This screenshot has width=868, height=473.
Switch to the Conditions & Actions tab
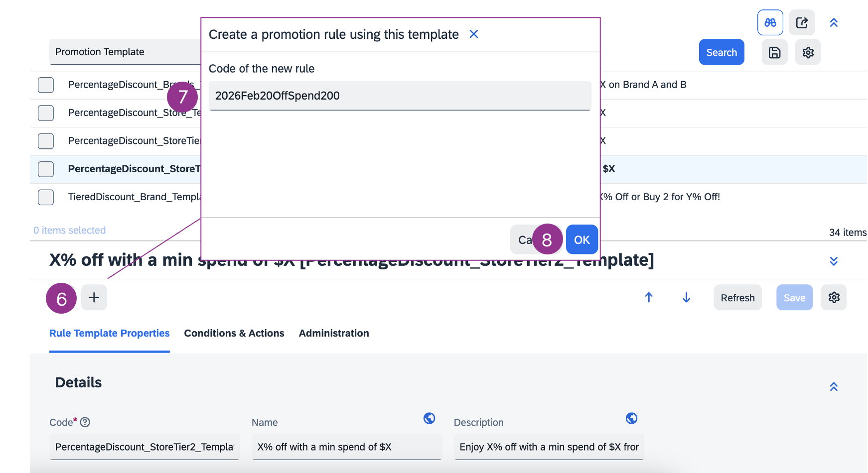click(x=234, y=333)
